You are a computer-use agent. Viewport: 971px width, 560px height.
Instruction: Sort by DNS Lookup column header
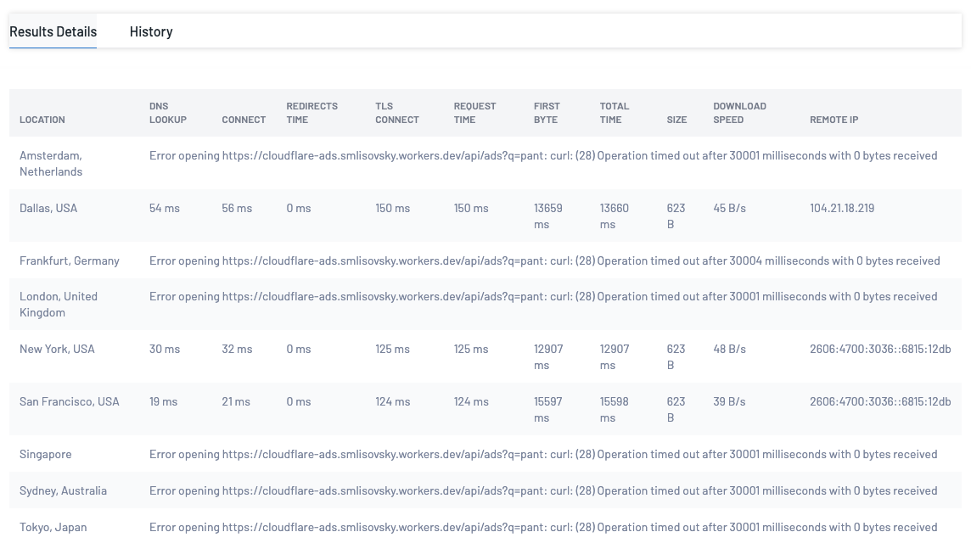click(168, 113)
